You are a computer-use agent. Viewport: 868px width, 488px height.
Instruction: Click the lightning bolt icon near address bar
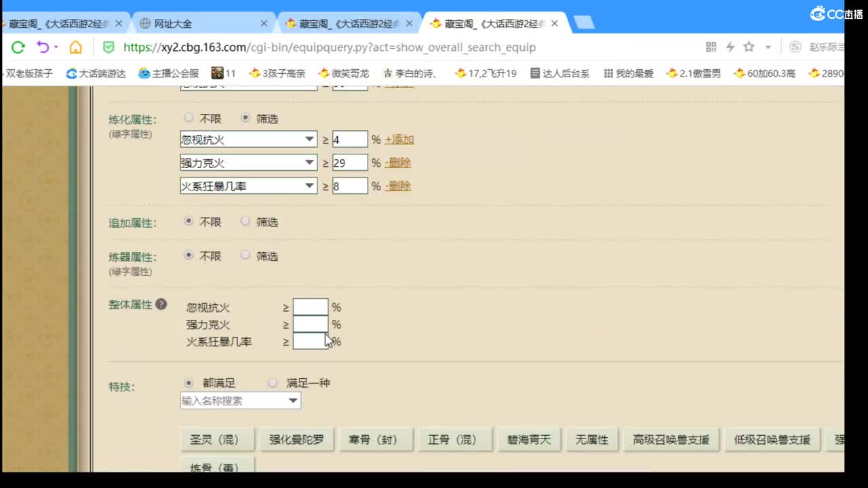[730, 47]
